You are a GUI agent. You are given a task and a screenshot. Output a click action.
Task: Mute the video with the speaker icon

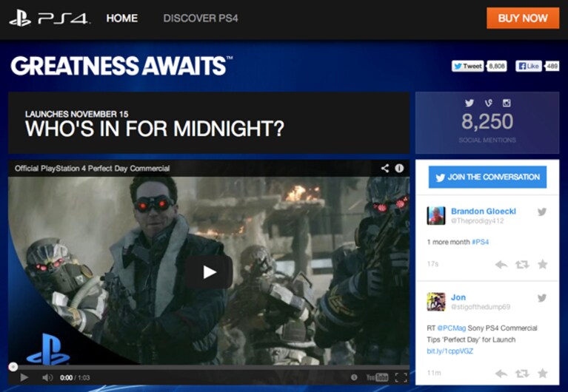(47, 377)
